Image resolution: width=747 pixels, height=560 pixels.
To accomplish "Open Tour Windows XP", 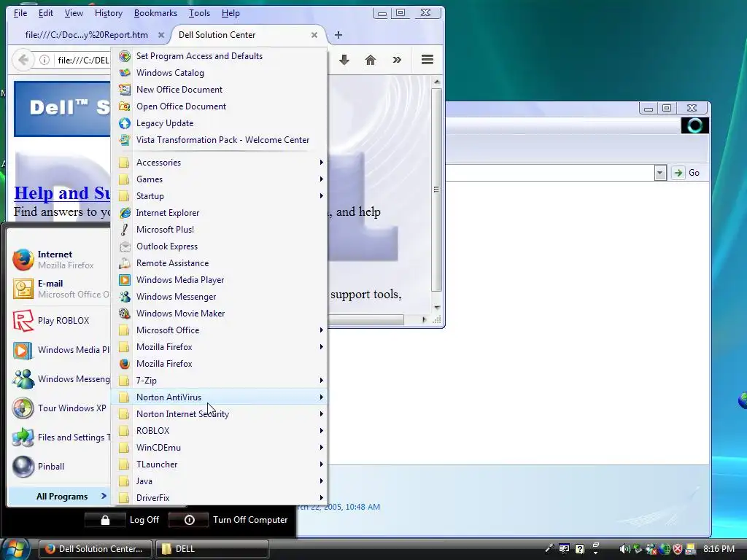I will 60,408.
